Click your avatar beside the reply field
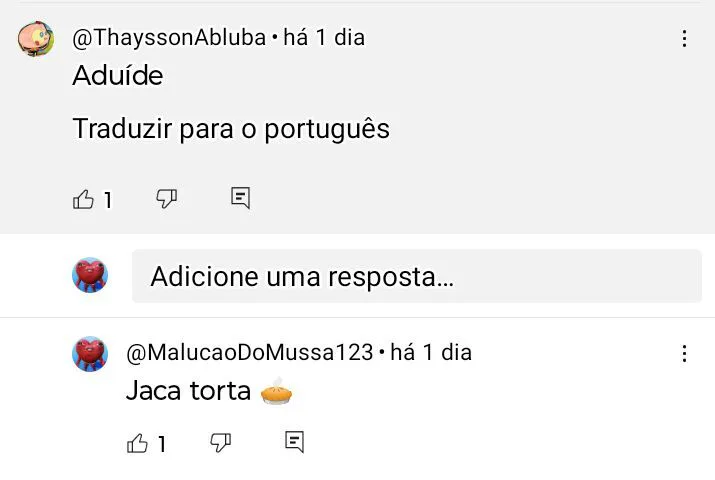 pos(90,275)
